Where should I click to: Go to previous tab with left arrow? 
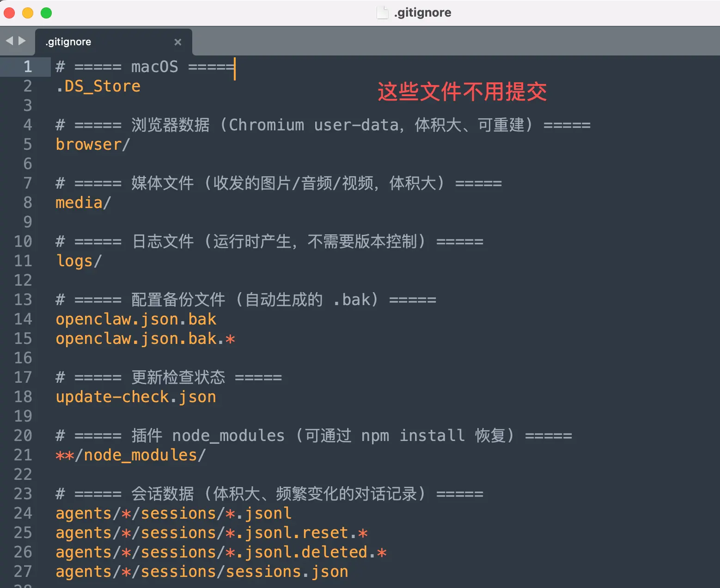(x=9, y=41)
